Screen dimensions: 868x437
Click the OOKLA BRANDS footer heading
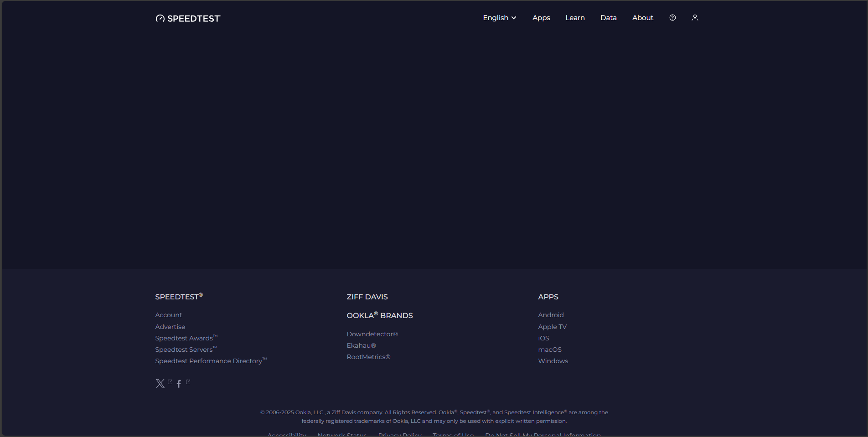tap(380, 315)
